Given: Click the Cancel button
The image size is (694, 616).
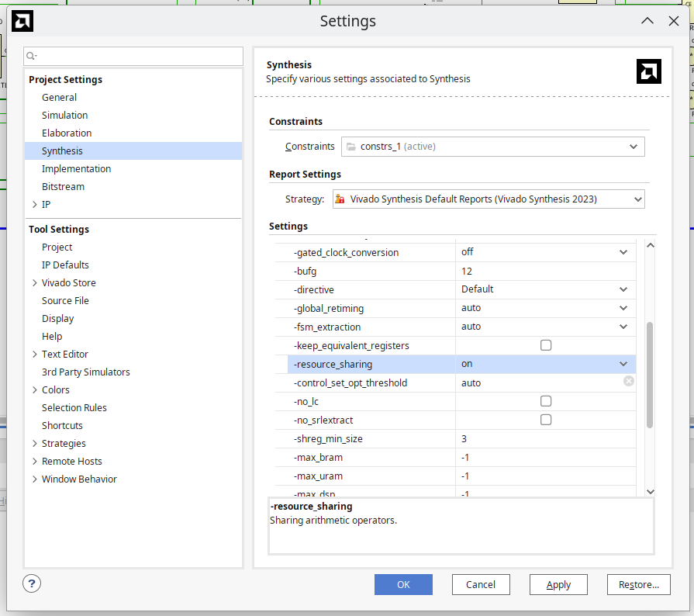Looking at the screenshot, I should coord(481,584).
